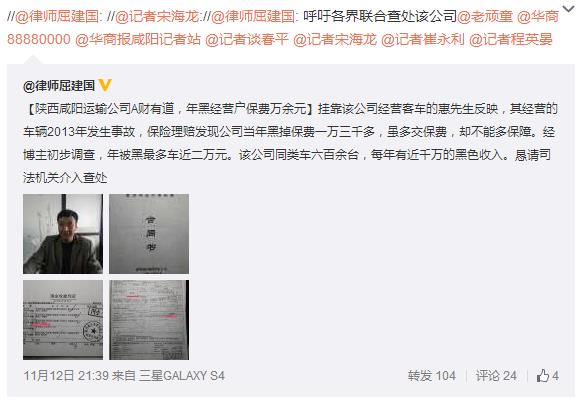Click the 11月12日 21:39 timestamp link

pyautogui.click(x=66, y=376)
